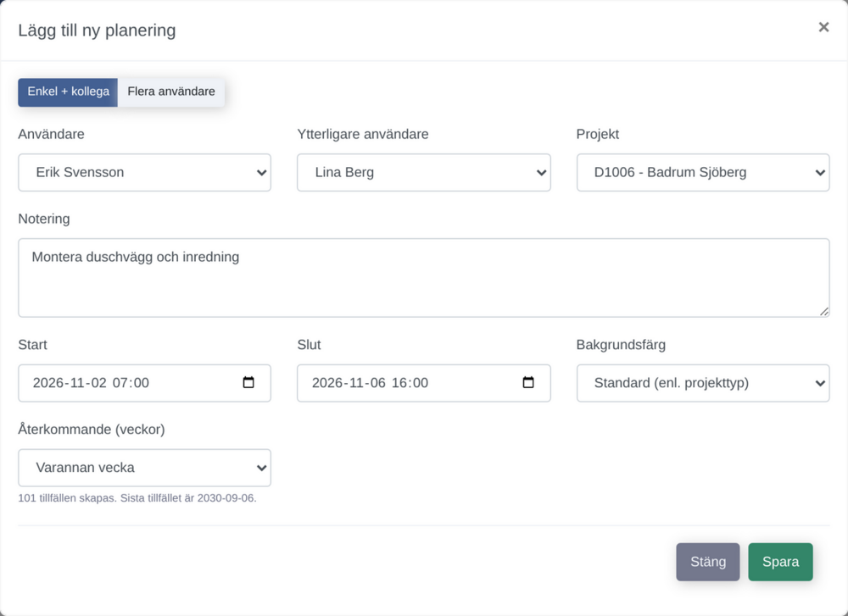Screen dimensions: 848x616
Task: Switch to the Flera användare tab
Action: (171, 92)
